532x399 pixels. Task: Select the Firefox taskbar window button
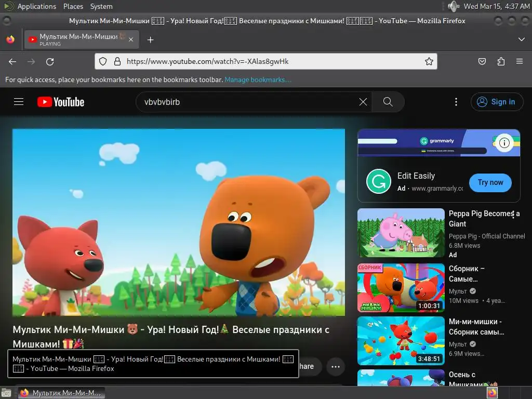(x=61, y=393)
